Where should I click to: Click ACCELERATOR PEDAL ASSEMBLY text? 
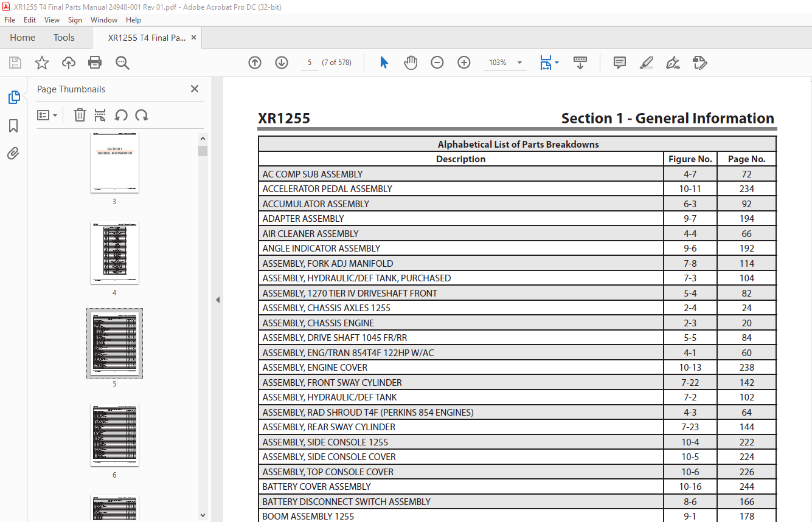(327, 189)
